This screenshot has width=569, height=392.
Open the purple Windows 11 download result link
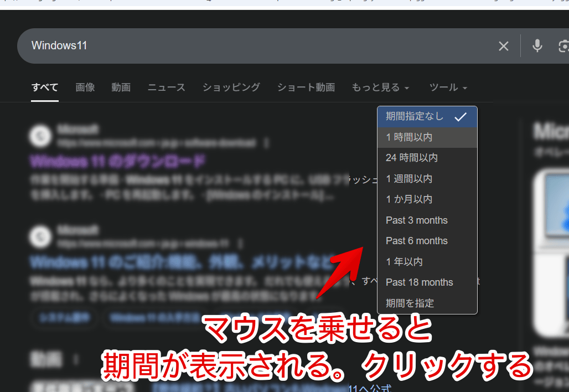[117, 161]
